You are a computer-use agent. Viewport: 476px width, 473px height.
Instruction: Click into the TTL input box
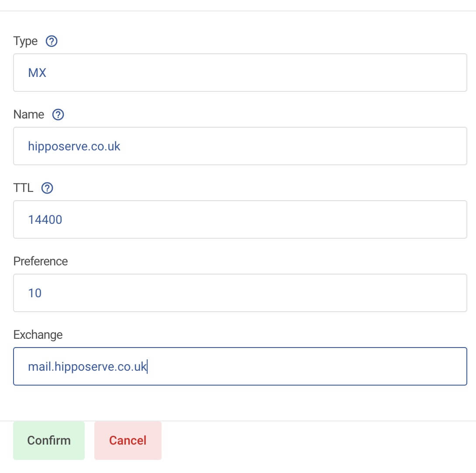[240, 219]
